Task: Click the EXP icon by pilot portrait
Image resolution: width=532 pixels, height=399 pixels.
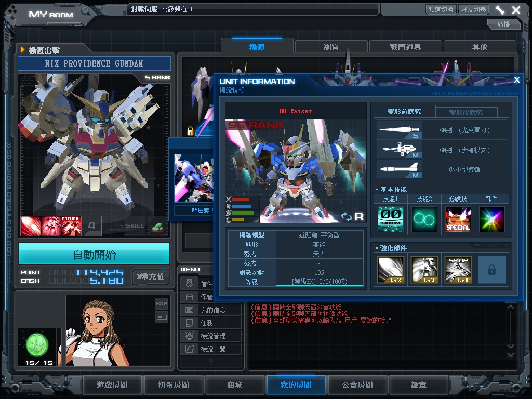Action: point(161,303)
